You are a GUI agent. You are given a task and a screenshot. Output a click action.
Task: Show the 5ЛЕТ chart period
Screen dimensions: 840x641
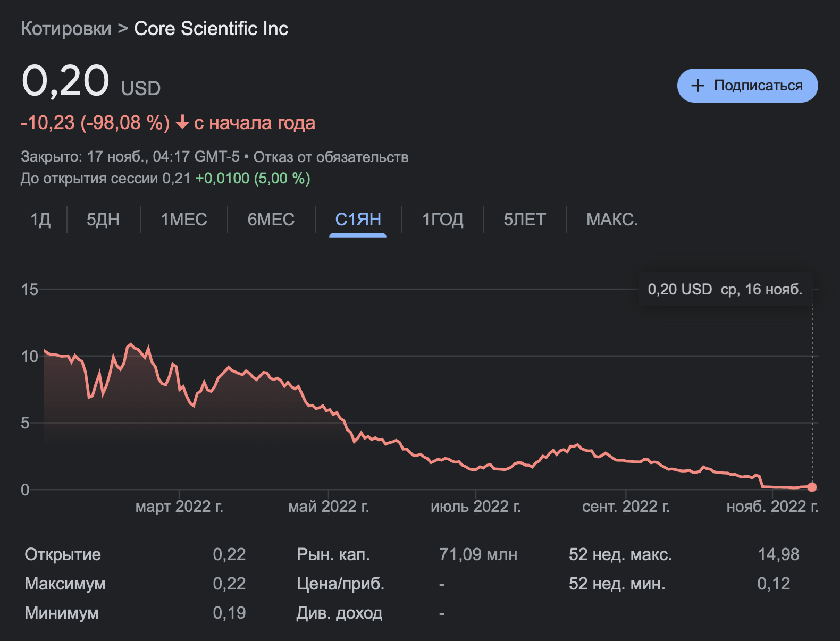pyautogui.click(x=525, y=220)
